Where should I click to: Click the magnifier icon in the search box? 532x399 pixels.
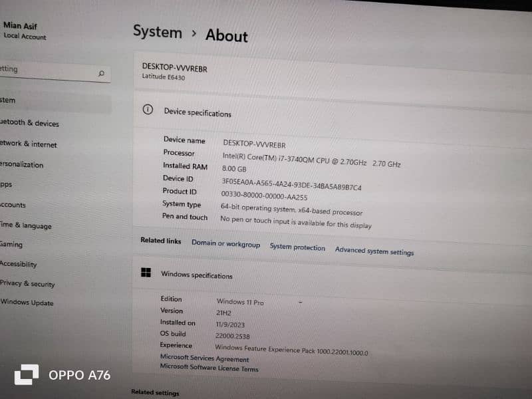point(101,73)
